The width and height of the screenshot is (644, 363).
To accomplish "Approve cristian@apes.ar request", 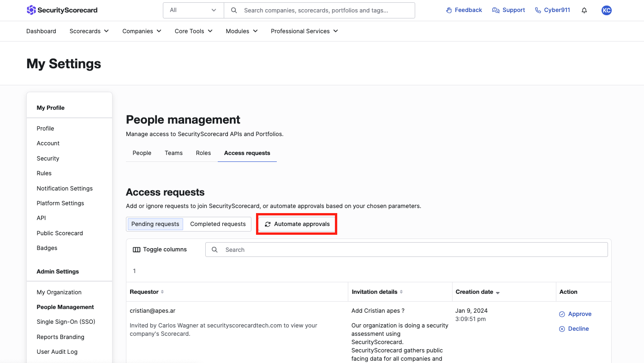I will 575,314.
